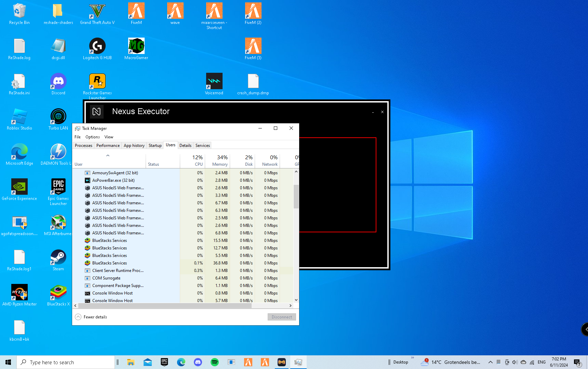The image size is (588, 369).
Task: Switch to the Performance tab
Action: coord(108,146)
